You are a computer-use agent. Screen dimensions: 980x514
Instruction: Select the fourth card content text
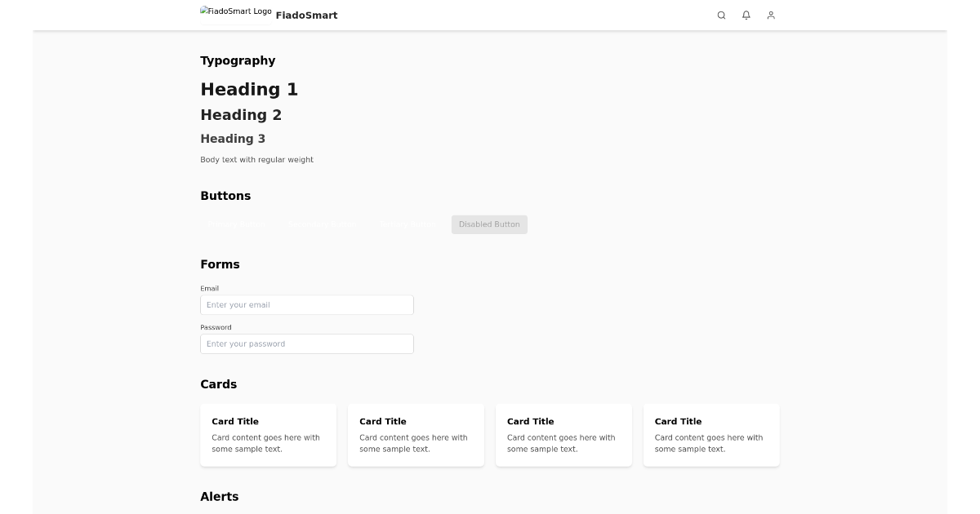tap(708, 442)
